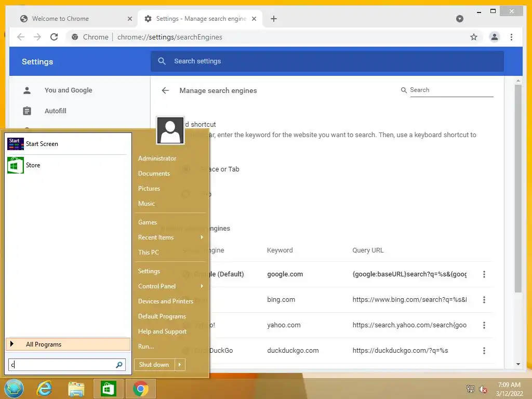The width and height of the screenshot is (532, 399).
Task: Reload the page with the refresh icon
Action: pyautogui.click(x=54, y=37)
